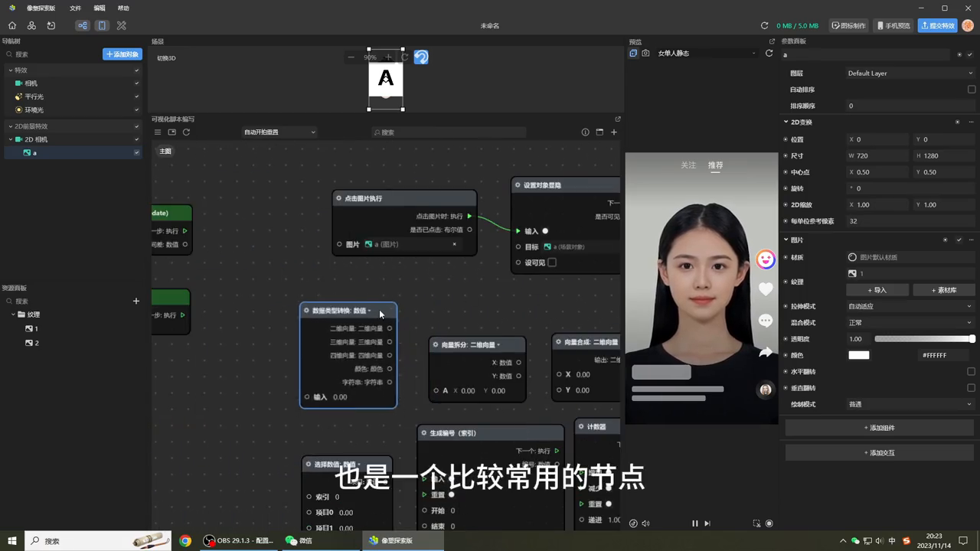This screenshot has width=980, height=551.
Task: Click the 图标制作 button
Action: coord(849,25)
